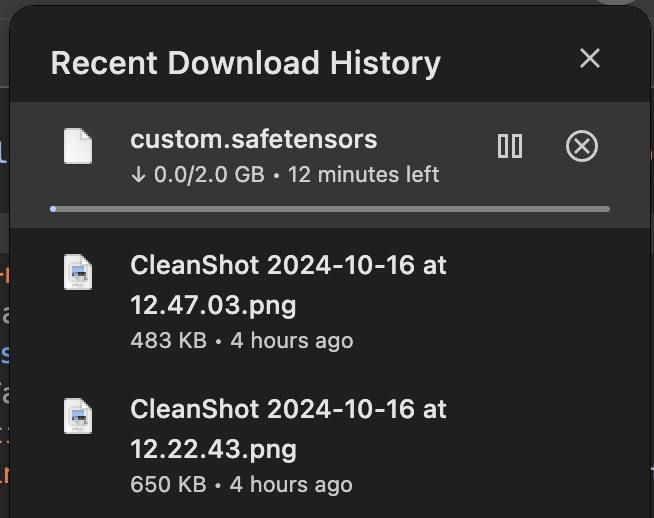The width and height of the screenshot is (654, 518).
Task: Click the custom.safetensors blank file icon
Action: point(78,146)
